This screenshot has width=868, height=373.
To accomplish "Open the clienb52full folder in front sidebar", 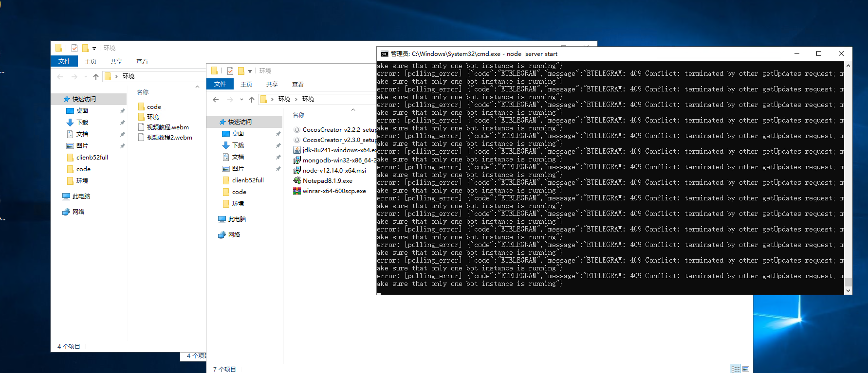I will (247, 180).
